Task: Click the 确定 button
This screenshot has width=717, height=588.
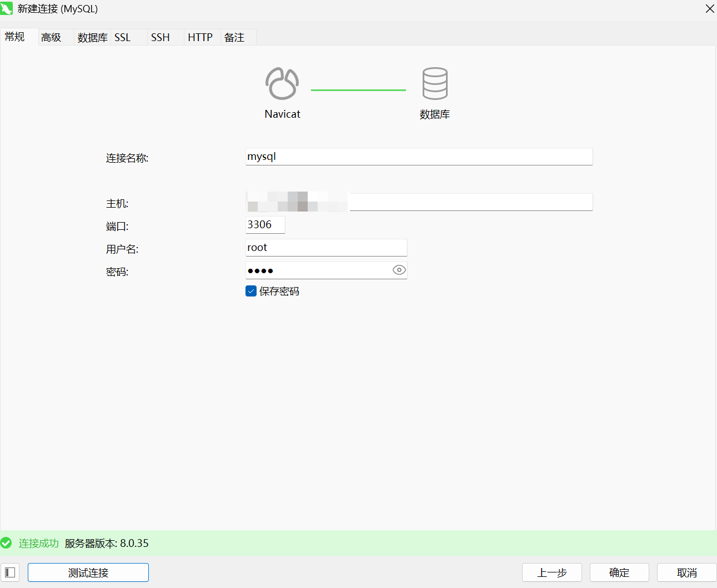Action: 619,572
